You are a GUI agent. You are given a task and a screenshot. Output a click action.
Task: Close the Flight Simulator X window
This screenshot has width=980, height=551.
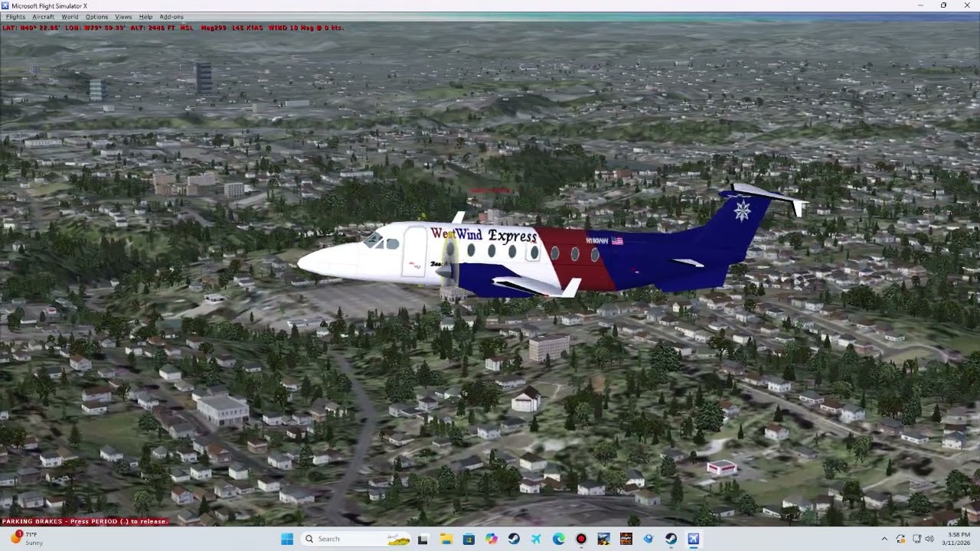[x=966, y=5]
